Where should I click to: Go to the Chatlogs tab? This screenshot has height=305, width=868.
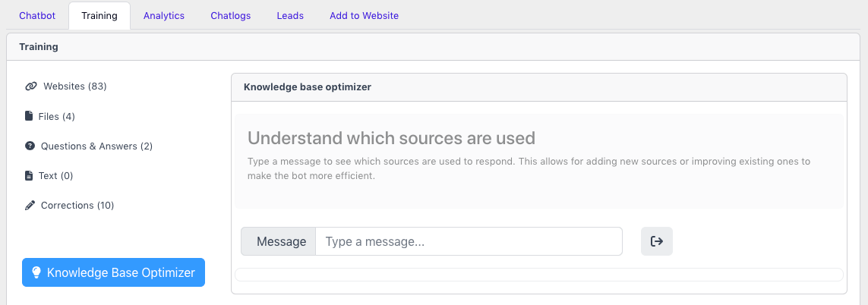pos(231,16)
